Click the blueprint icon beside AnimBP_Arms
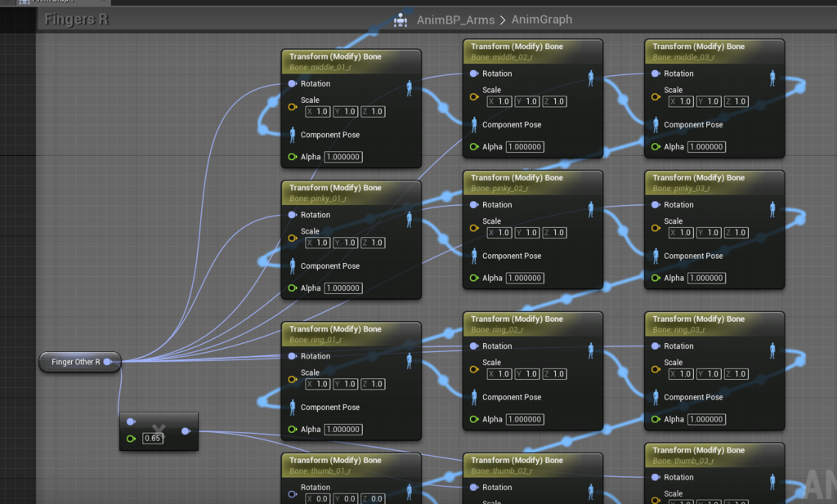The height and width of the screenshot is (504, 837). click(x=401, y=20)
